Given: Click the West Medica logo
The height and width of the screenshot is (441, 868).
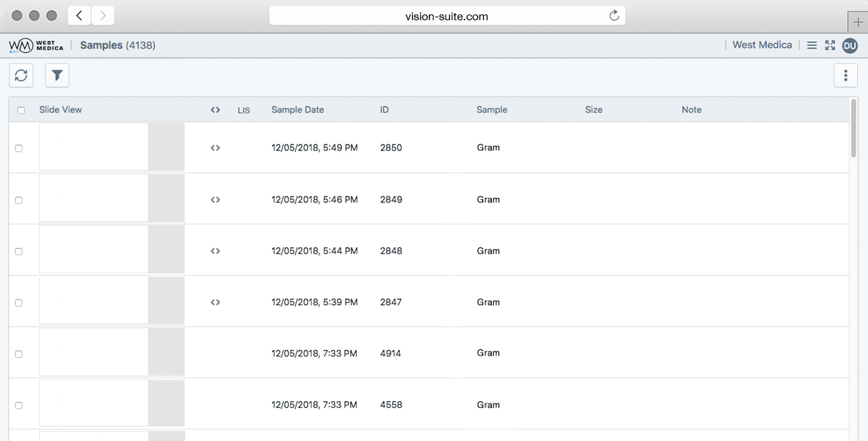Looking at the screenshot, I should pyautogui.click(x=36, y=46).
